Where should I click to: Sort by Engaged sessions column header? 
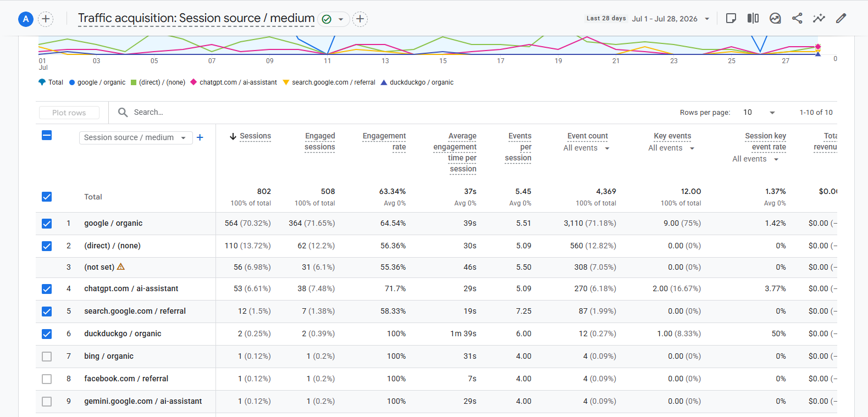[320, 141]
